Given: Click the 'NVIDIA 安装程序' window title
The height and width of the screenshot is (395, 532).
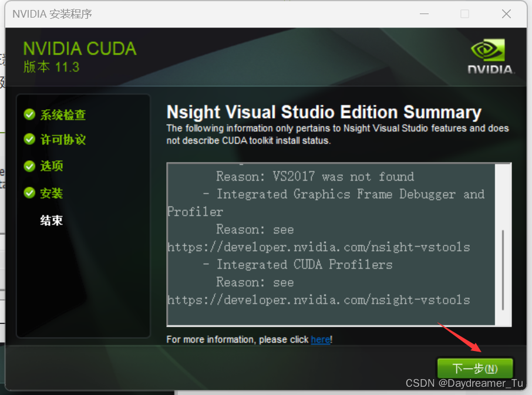Looking at the screenshot, I should pos(52,14).
